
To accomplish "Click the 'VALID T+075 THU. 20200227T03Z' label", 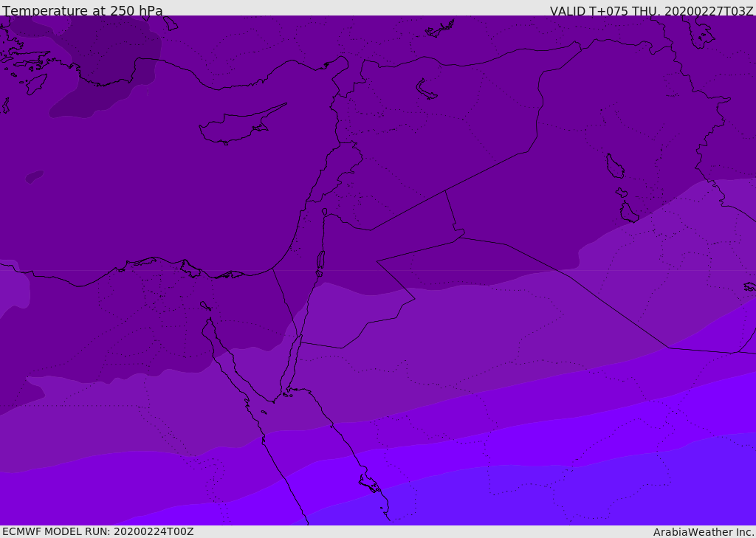I will [x=651, y=11].
